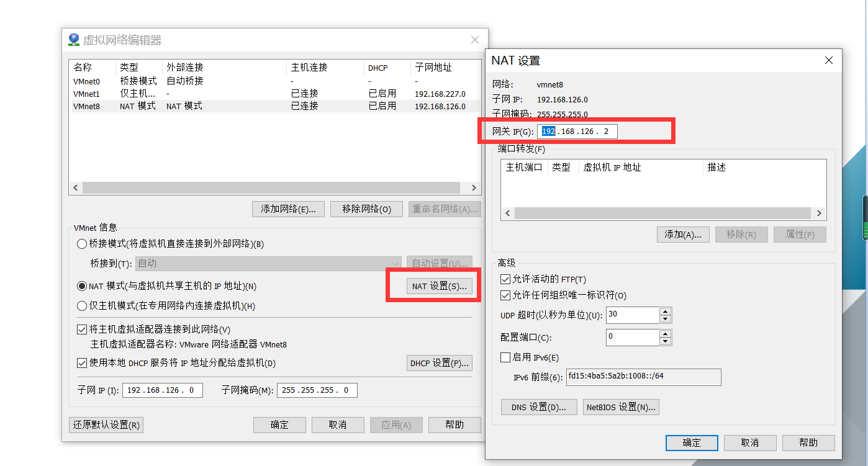Click 添加(A)... in port forwarding
Viewport: 868px width, 466px height.
683,235
